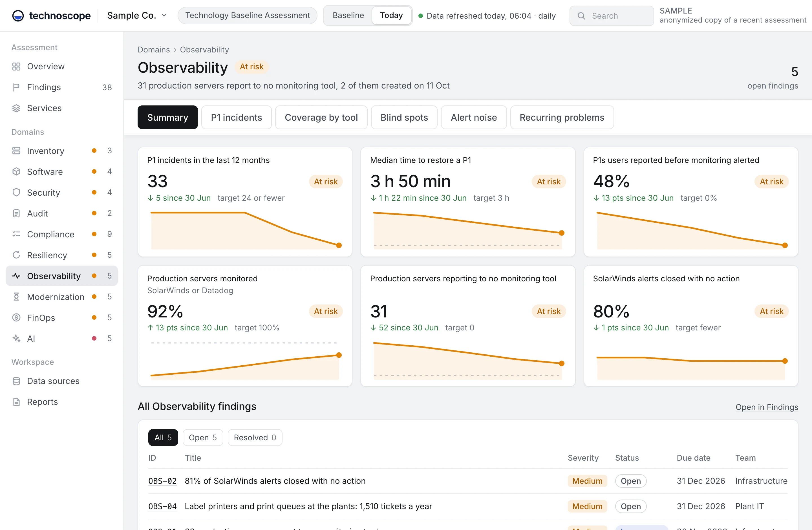
Task: Click the Reports document icon
Action: pyautogui.click(x=16, y=402)
